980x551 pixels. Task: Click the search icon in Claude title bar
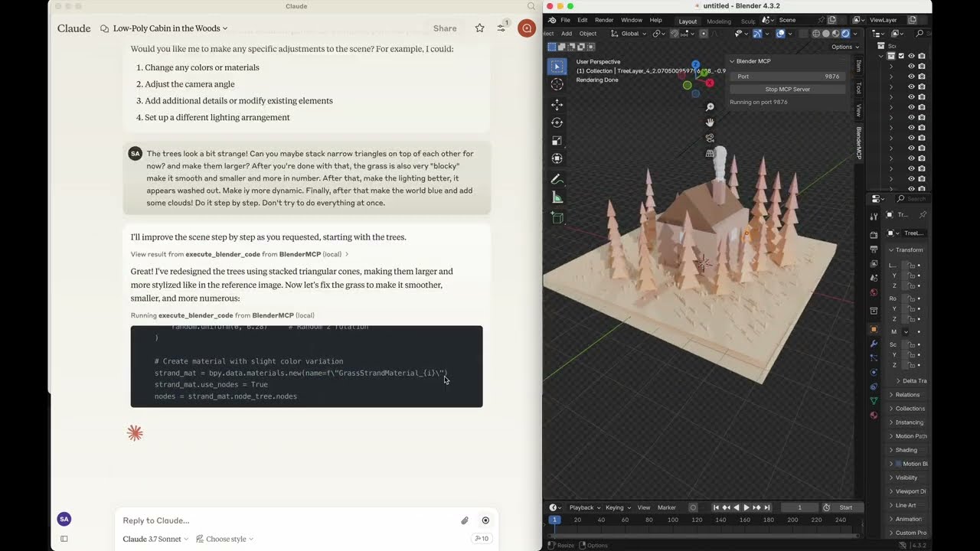click(x=531, y=6)
